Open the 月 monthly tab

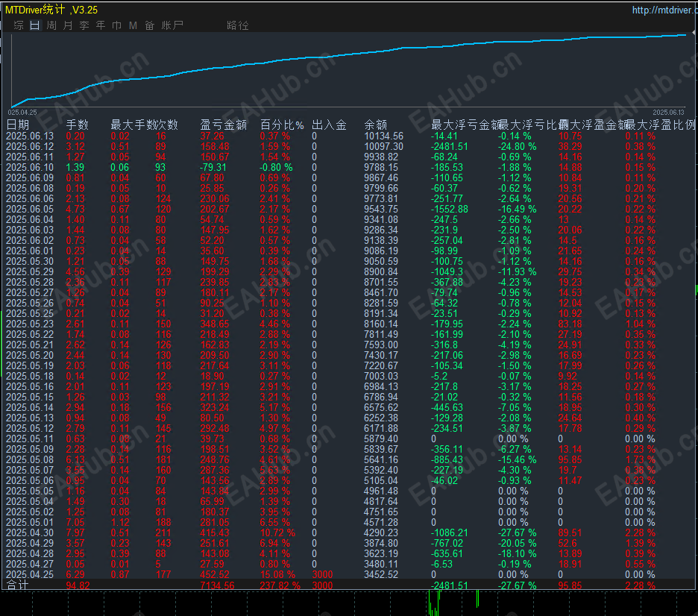(x=68, y=25)
